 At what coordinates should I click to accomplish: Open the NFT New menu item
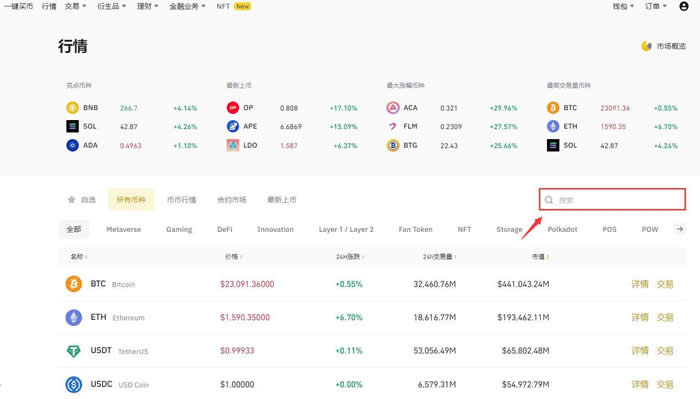pyautogui.click(x=233, y=6)
